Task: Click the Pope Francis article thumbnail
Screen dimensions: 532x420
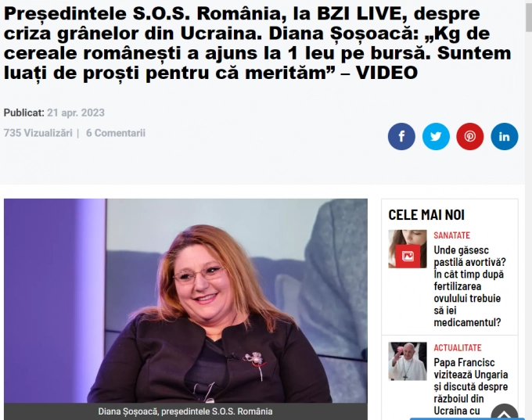Action: pos(408,361)
